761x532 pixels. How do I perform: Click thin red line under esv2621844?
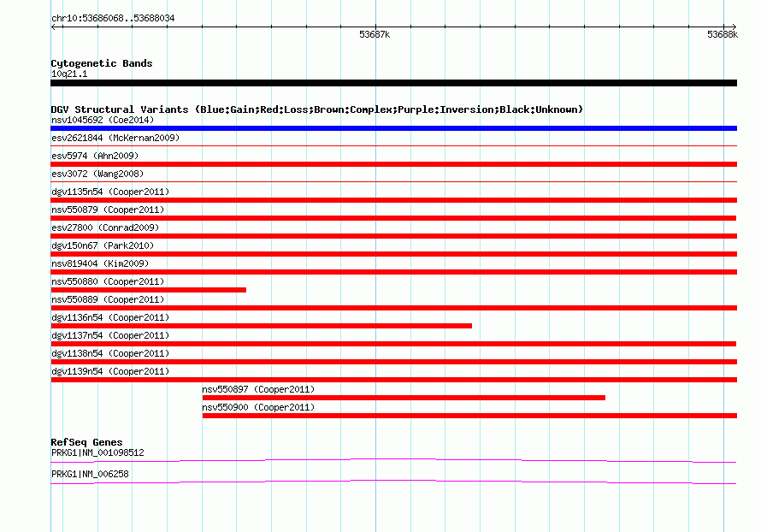[393, 145]
